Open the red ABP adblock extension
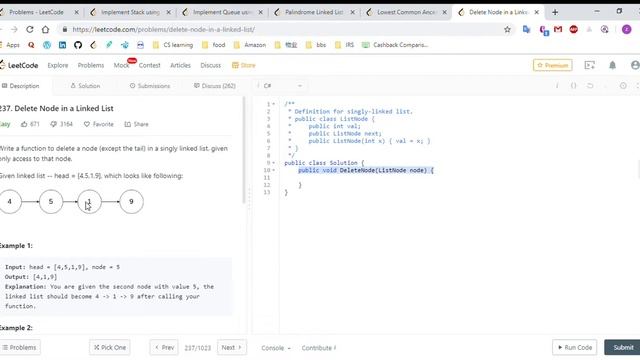 (573, 29)
